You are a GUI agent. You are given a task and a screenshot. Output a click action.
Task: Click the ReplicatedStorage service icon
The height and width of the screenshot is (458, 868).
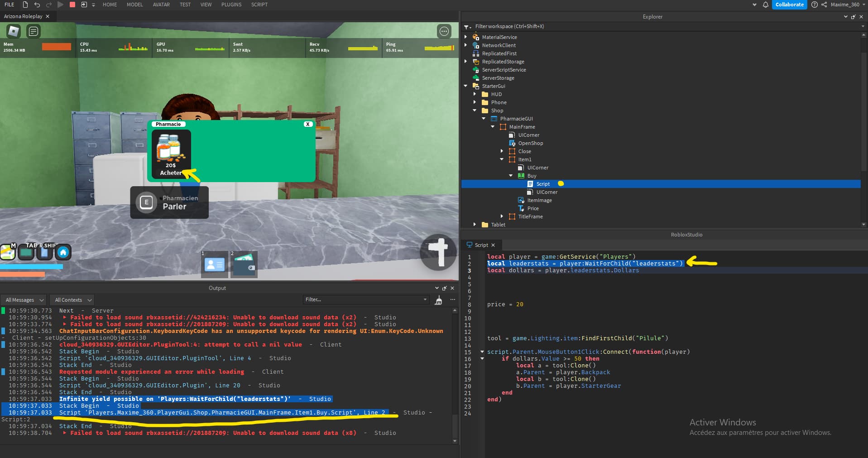pyautogui.click(x=477, y=61)
